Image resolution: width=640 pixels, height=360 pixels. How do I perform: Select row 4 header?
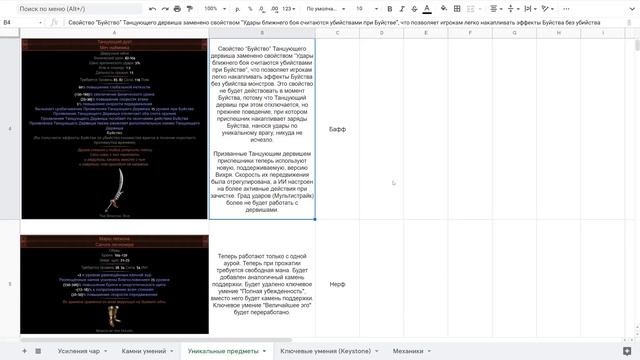pyautogui.click(x=10, y=129)
